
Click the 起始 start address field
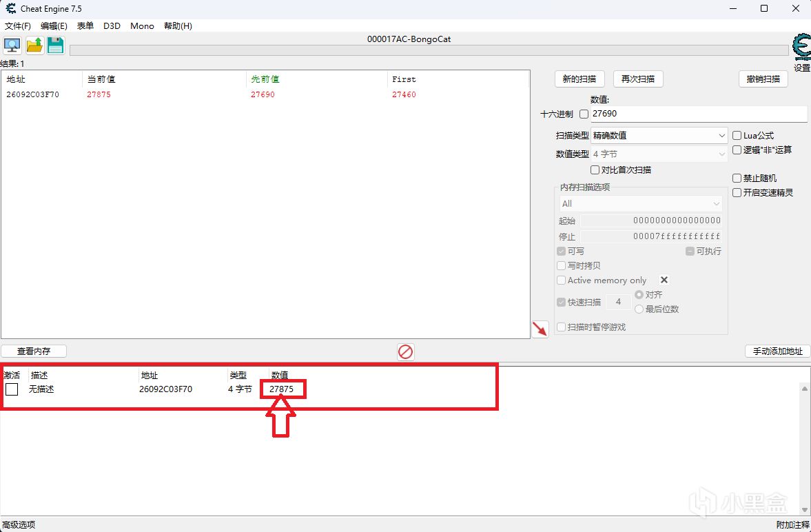coord(651,221)
